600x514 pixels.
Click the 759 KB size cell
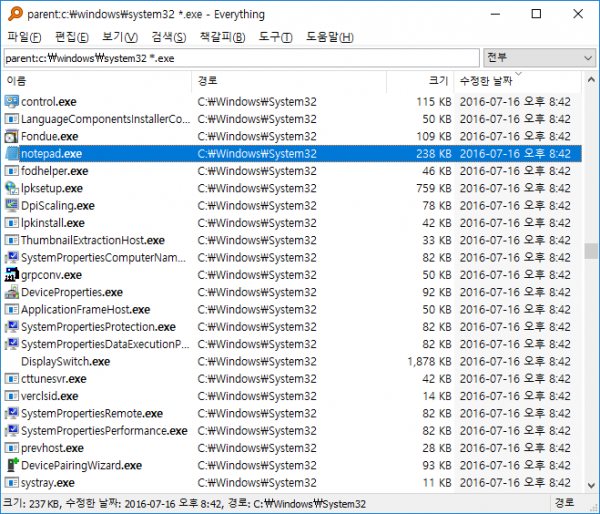434,188
